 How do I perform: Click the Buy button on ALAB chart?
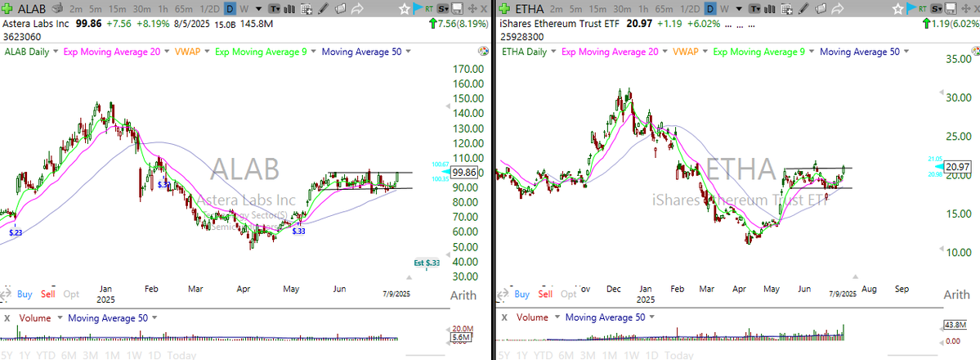click(x=25, y=294)
